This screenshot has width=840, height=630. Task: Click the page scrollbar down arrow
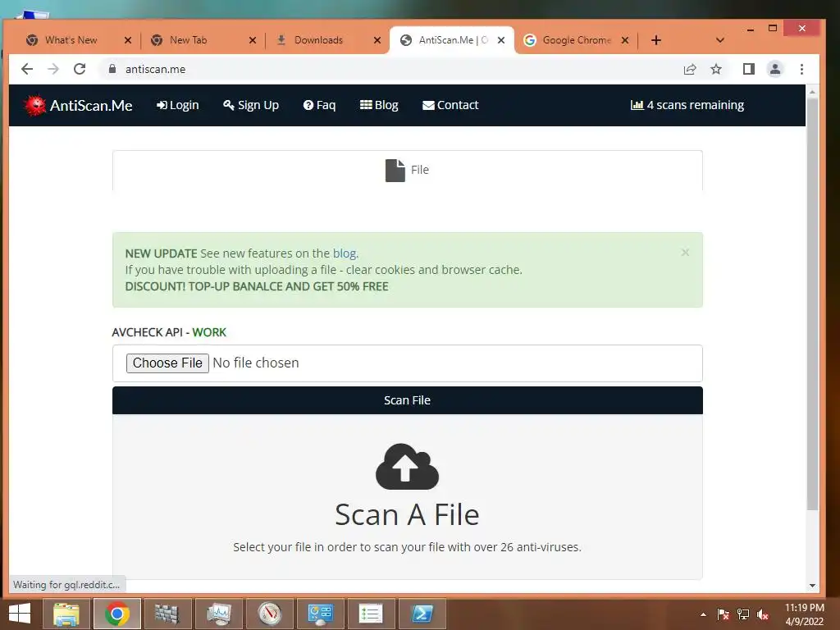point(812,586)
